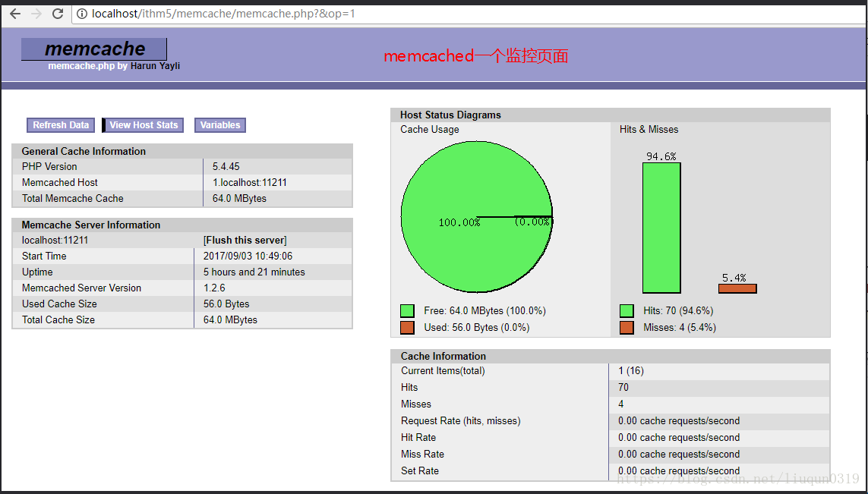Select Current Items value 1 (16)
This screenshot has width=868, height=494.
point(631,371)
